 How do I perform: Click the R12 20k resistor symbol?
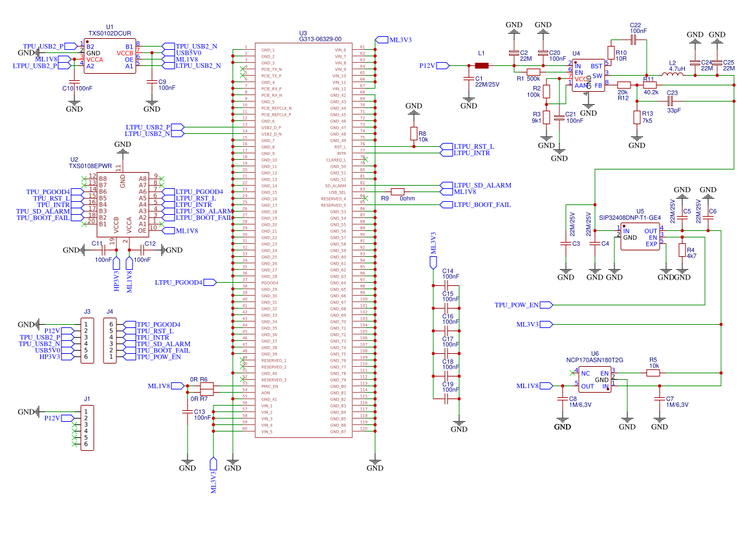(624, 85)
